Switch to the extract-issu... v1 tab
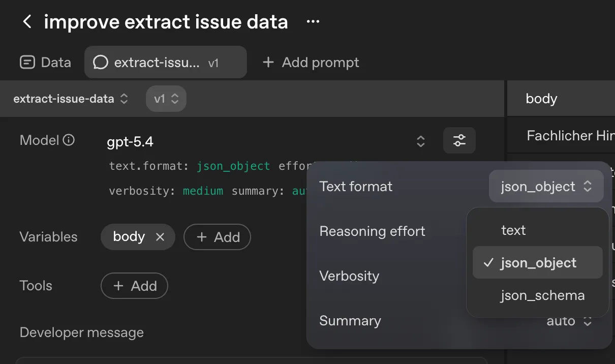 [x=165, y=62]
